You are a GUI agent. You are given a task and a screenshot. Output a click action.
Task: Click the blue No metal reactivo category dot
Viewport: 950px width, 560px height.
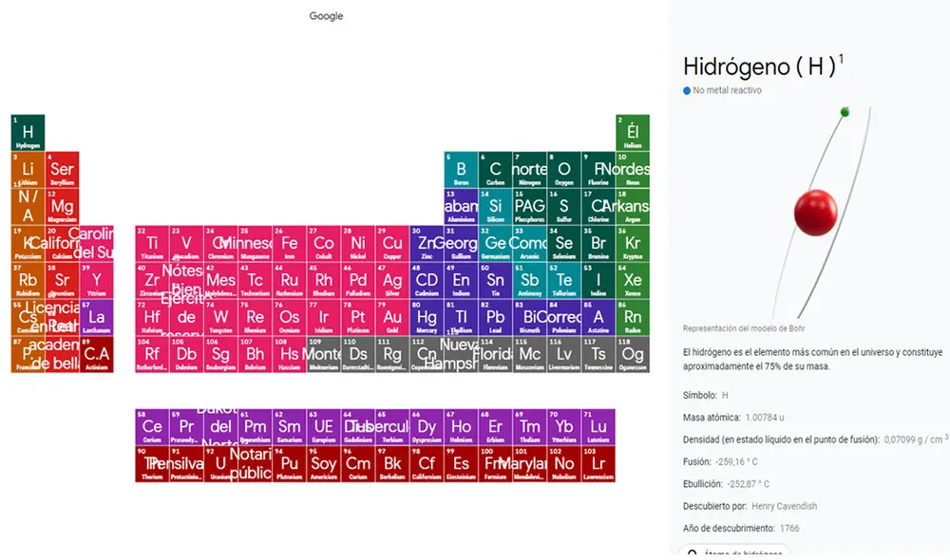pos(687,90)
